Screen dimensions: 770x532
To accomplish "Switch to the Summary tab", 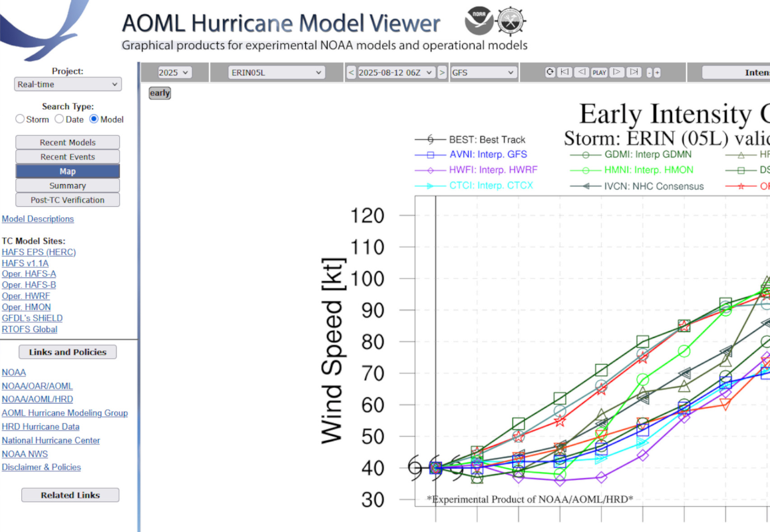I will [x=68, y=185].
